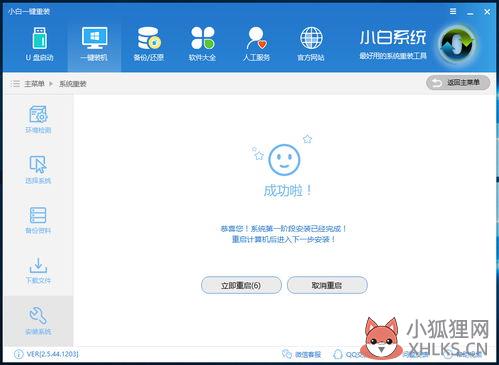Select the 环境检测 environment check step

click(x=38, y=119)
